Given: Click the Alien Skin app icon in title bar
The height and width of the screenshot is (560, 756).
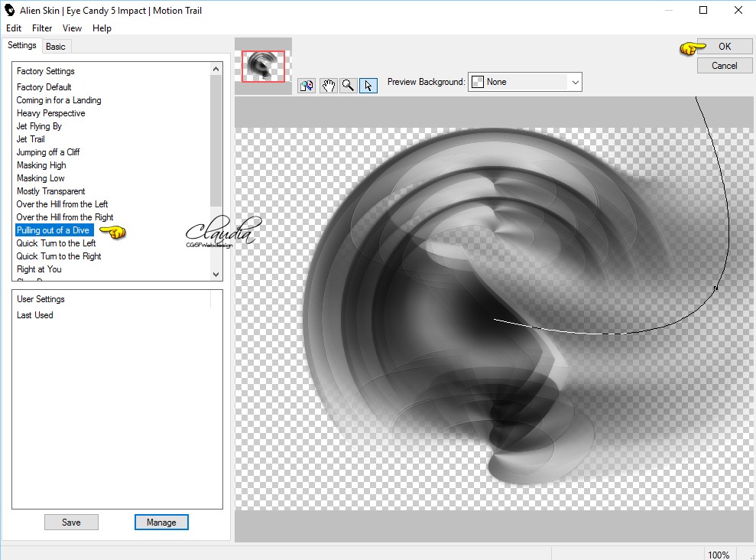Looking at the screenshot, I should point(10,10).
